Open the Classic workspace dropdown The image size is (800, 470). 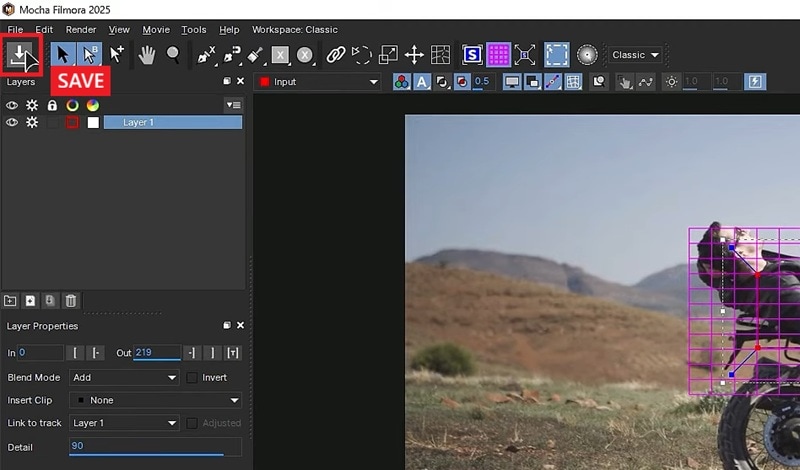635,55
